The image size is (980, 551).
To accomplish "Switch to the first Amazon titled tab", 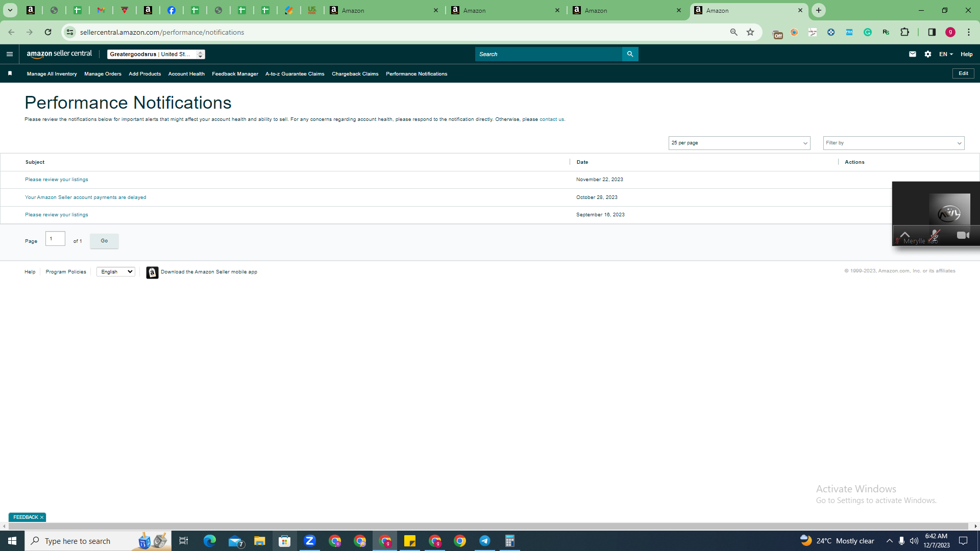I will click(384, 10).
